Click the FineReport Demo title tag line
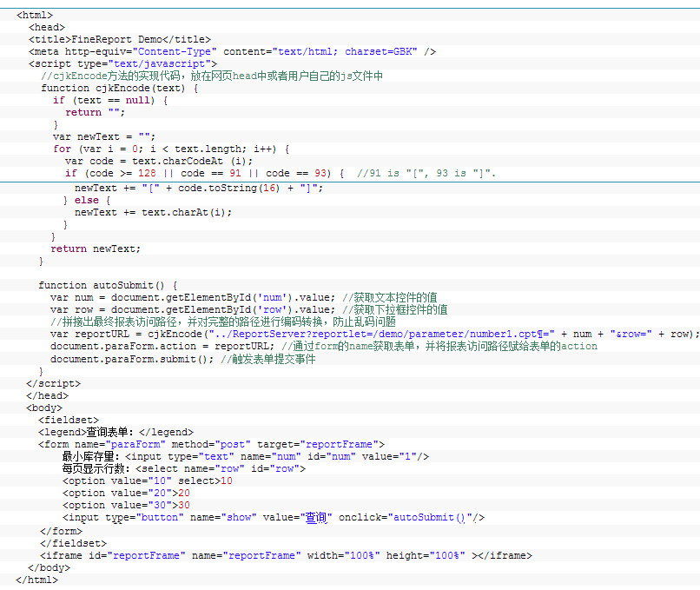Screen dimensions: 700x590 pos(120,39)
